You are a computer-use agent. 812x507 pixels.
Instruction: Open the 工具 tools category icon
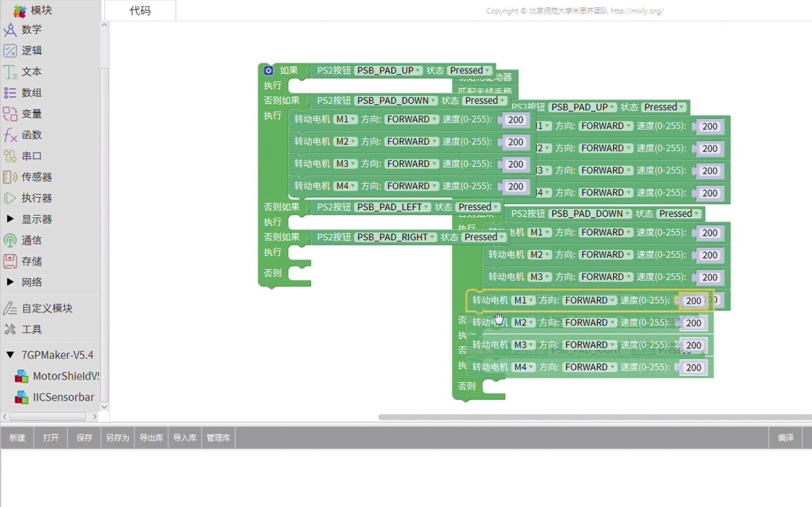click(x=10, y=329)
